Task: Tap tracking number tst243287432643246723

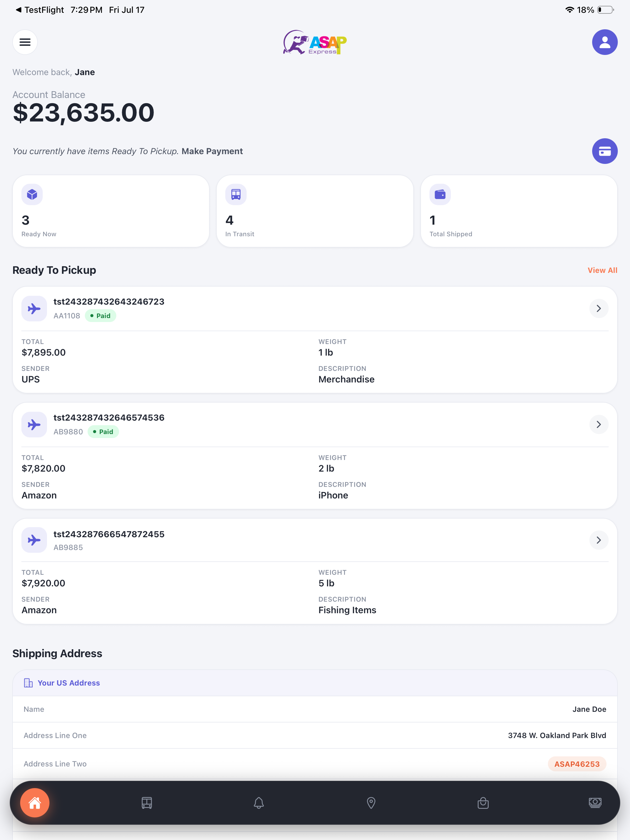Action: [x=109, y=302]
